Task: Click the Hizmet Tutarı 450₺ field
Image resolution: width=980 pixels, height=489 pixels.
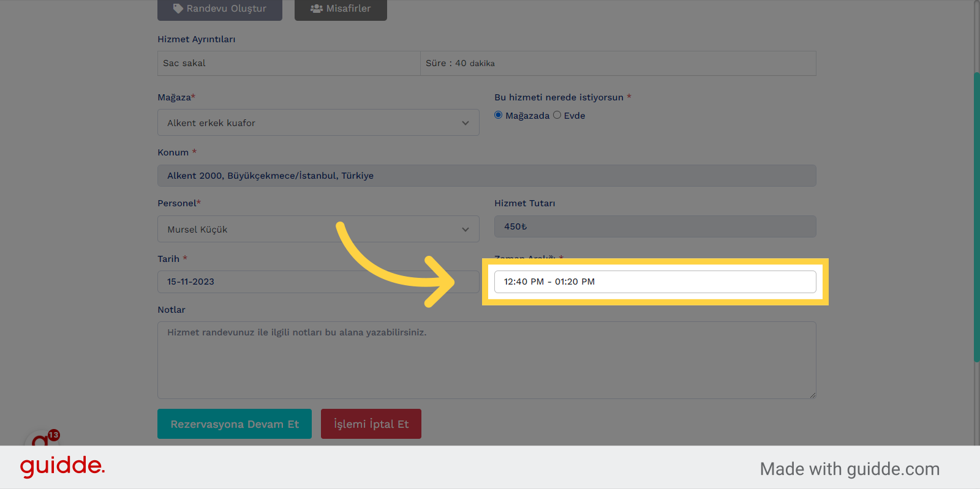Action: pos(655,226)
